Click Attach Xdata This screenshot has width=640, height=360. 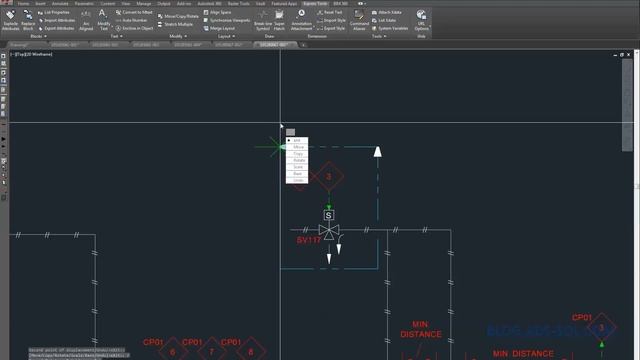point(387,12)
